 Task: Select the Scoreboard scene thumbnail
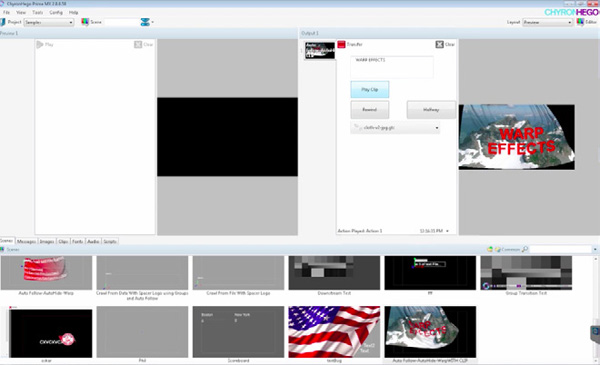click(x=238, y=332)
